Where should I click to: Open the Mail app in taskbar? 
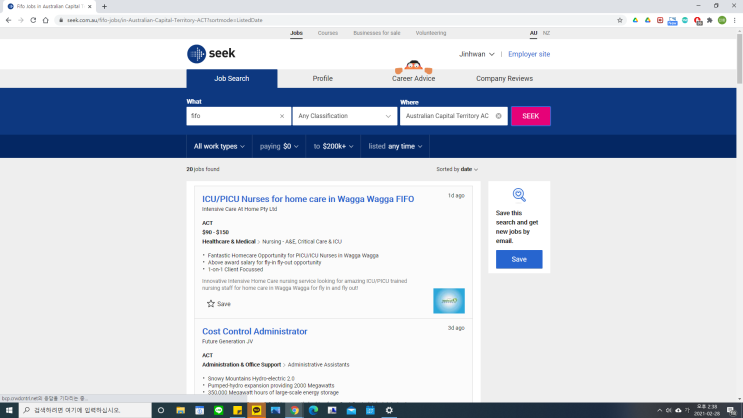coord(351,410)
